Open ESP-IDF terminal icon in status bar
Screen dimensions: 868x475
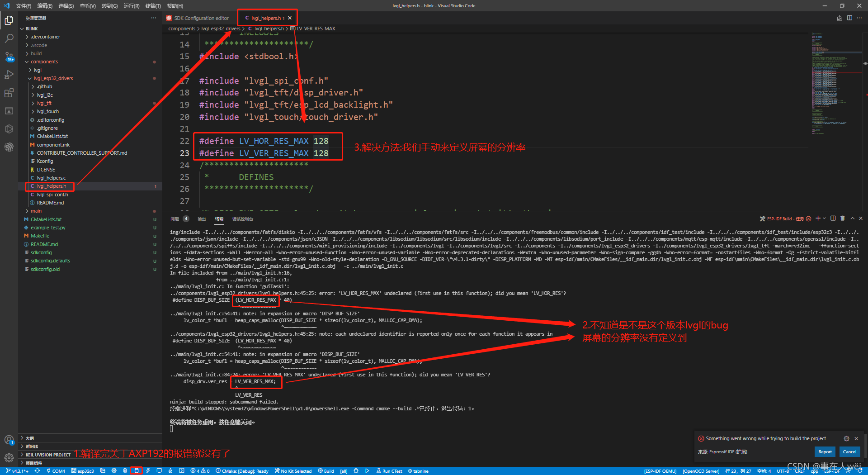pyautogui.click(x=182, y=471)
